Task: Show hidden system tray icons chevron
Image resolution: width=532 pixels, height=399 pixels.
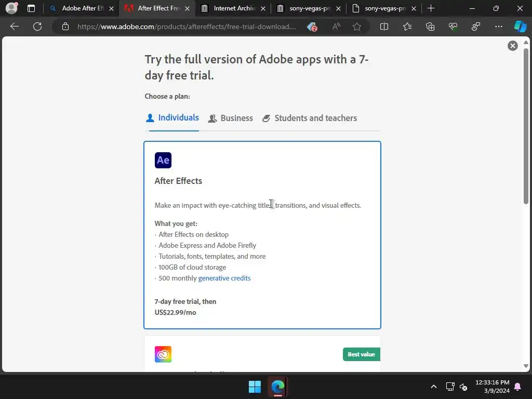Action: click(434, 387)
